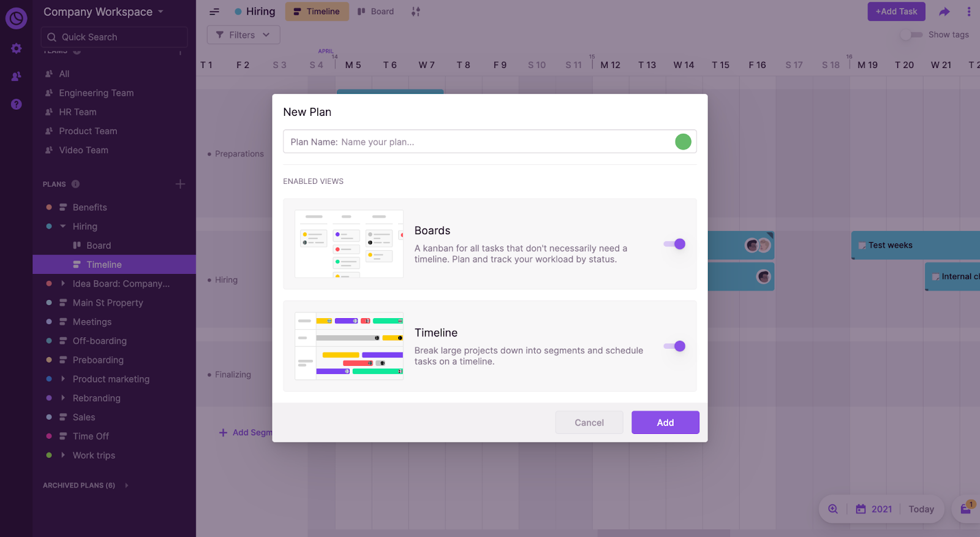The width and height of the screenshot is (980, 537).
Task: Pick the green plan color swatch
Action: [x=683, y=142]
